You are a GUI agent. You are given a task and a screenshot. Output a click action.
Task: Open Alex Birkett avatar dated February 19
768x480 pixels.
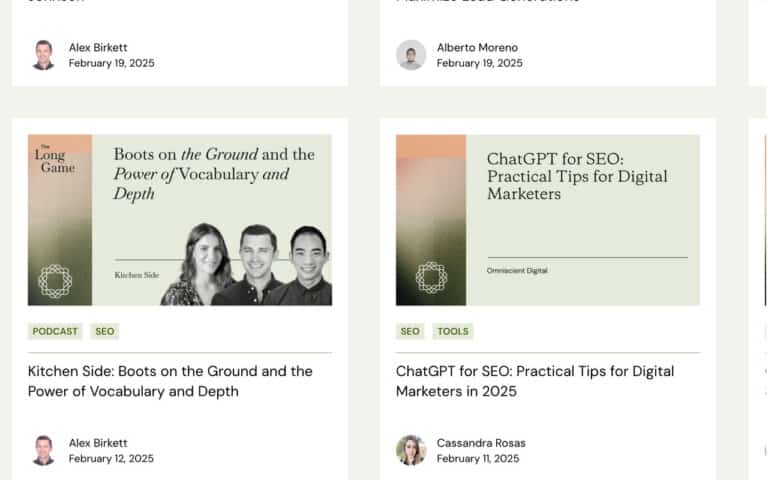click(43, 55)
